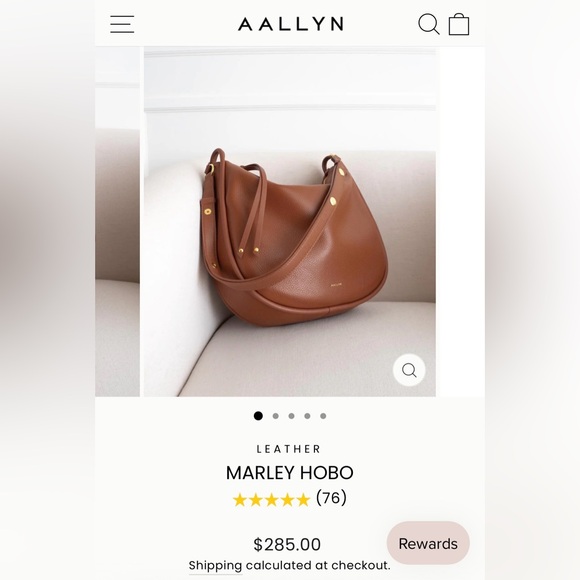Viewport: 580px width, 580px height.
Task: Open site search via magnifier icon
Action: pos(429,24)
